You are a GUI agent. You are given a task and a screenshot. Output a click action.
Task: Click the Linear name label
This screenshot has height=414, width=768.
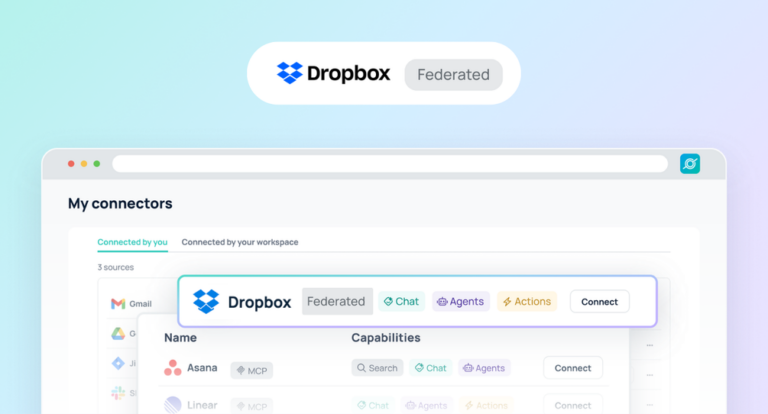click(202, 405)
